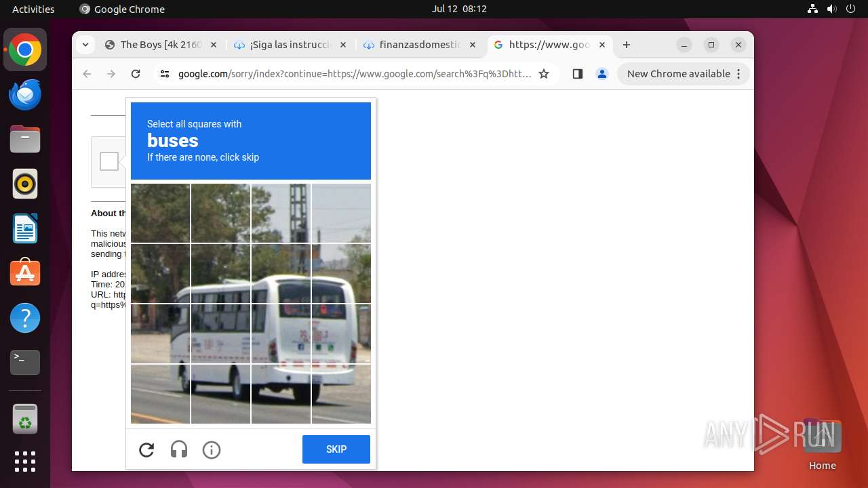Go back to previous page
The width and height of the screenshot is (868, 488).
point(87,74)
